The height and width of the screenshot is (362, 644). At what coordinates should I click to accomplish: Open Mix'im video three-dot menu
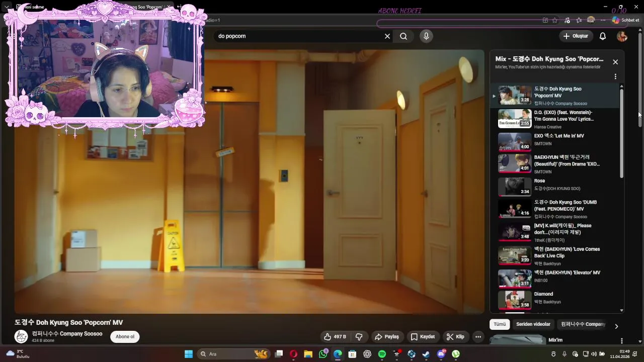pyautogui.click(x=621, y=341)
